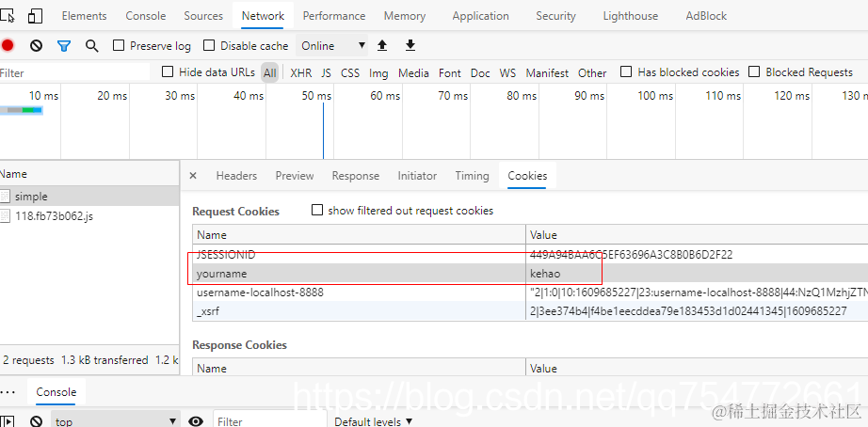Viewport: 868px width, 427px height.
Task: Open the Lighthouse panel
Action: coord(631,16)
